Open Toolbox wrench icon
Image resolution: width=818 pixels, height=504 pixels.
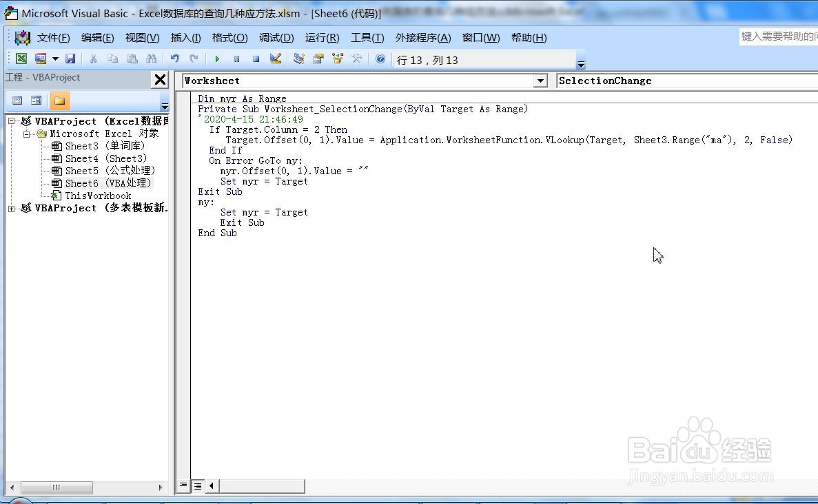click(x=357, y=59)
